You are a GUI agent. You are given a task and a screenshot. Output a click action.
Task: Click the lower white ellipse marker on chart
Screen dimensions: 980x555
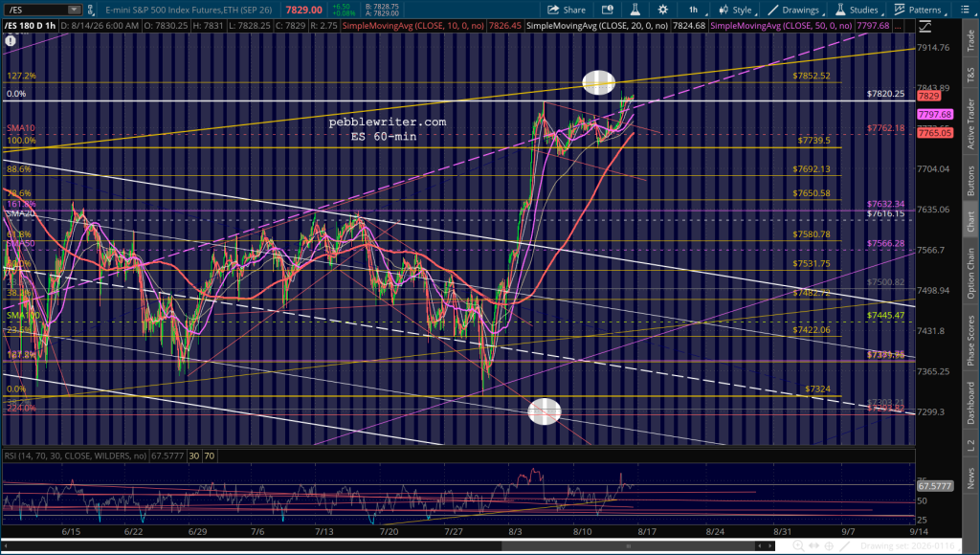[545, 411]
